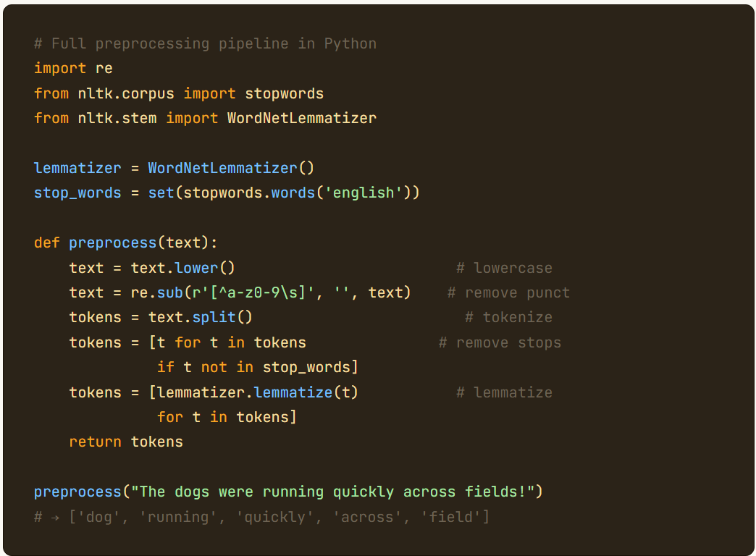Image resolution: width=756 pixels, height=556 pixels.
Task: Click the "preprocess" call at the bottom
Action: click(x=77, y=492)
